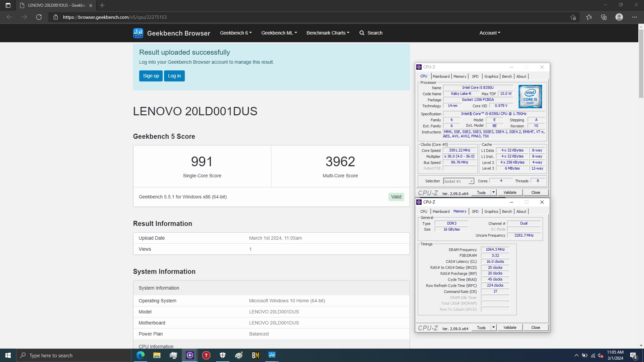This screenshot has height=362, width=644.
Task: Open SPD tab in upper CPU-Z window
Action: click(x=475, y=76)
